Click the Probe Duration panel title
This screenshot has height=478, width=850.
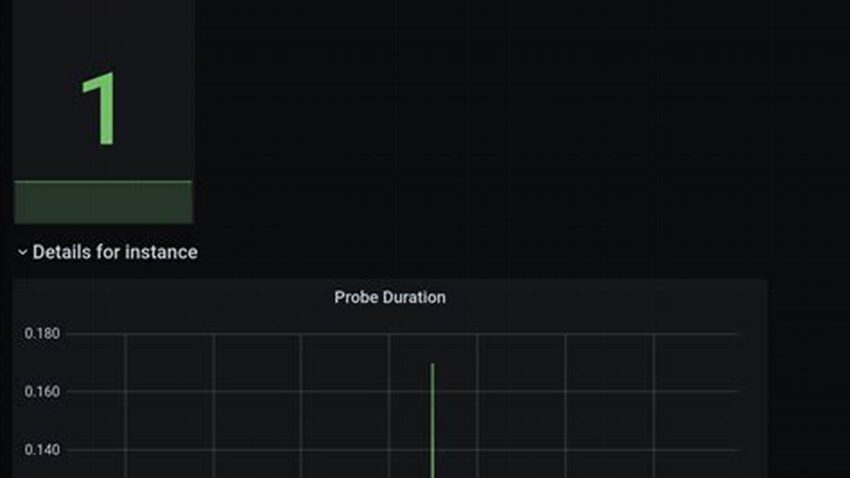tap(390, 297)
